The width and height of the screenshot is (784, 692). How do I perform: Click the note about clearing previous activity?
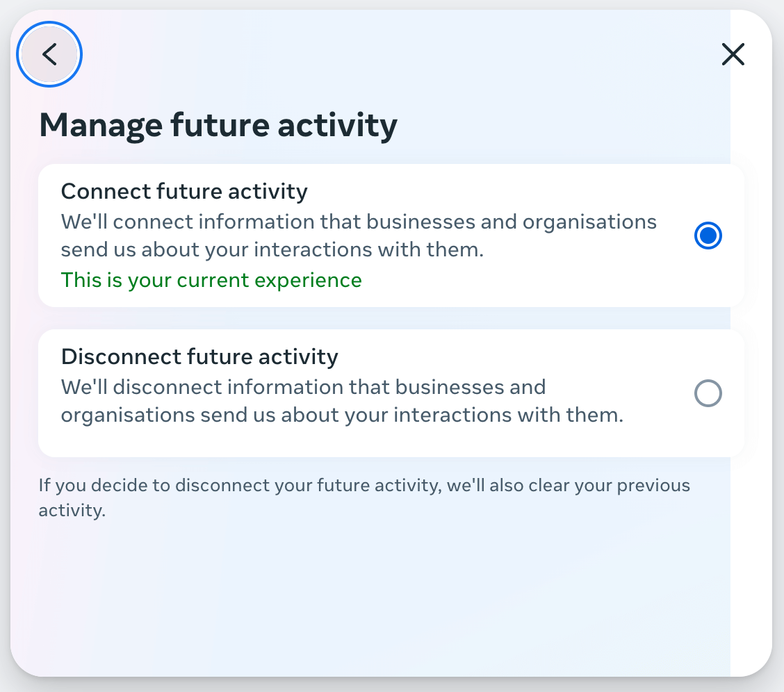(x=365, y=499)
